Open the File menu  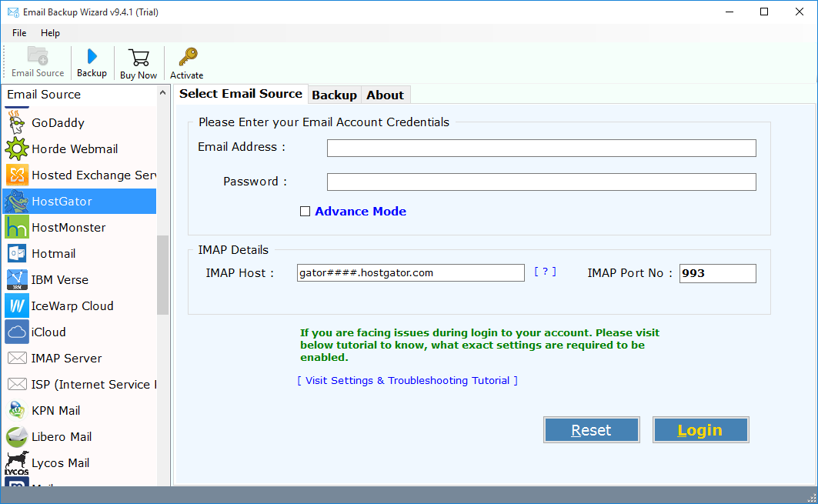click(x=19, y=33)
